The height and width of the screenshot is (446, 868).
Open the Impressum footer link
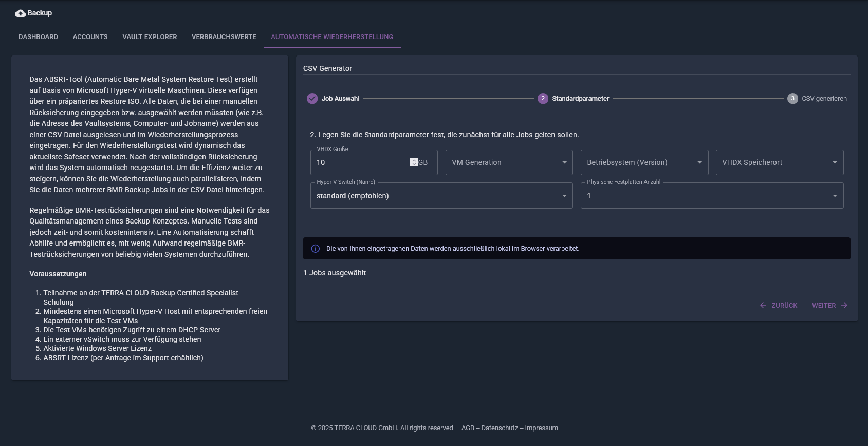pyautogui.click(x=541, y=428)
